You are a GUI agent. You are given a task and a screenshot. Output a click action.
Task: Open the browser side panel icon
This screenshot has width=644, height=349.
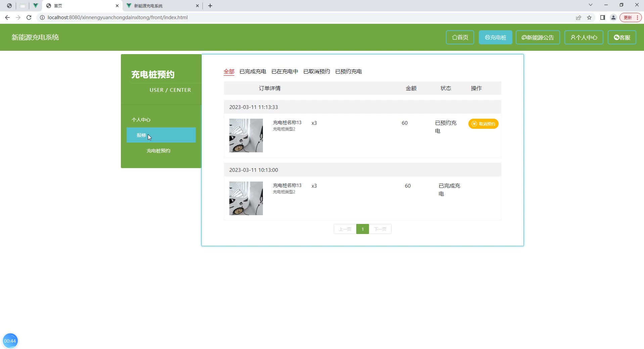[x=603, y=17]
